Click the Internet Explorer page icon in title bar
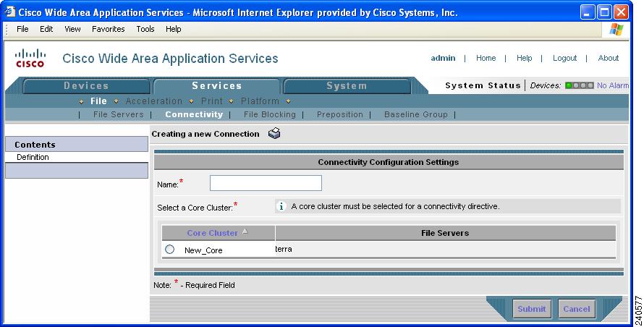The height and width of the screenshot is (327, 644). tap(9, 12)
